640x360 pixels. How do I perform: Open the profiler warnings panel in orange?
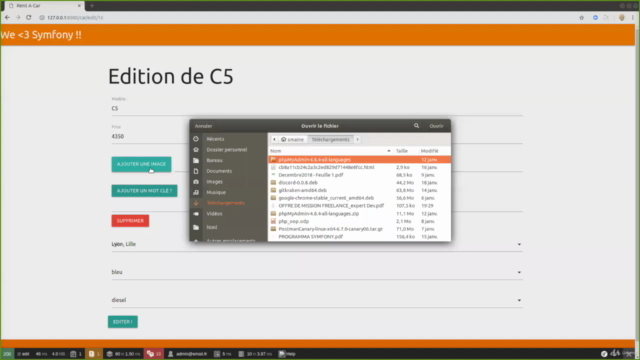(x=94, y=354)
